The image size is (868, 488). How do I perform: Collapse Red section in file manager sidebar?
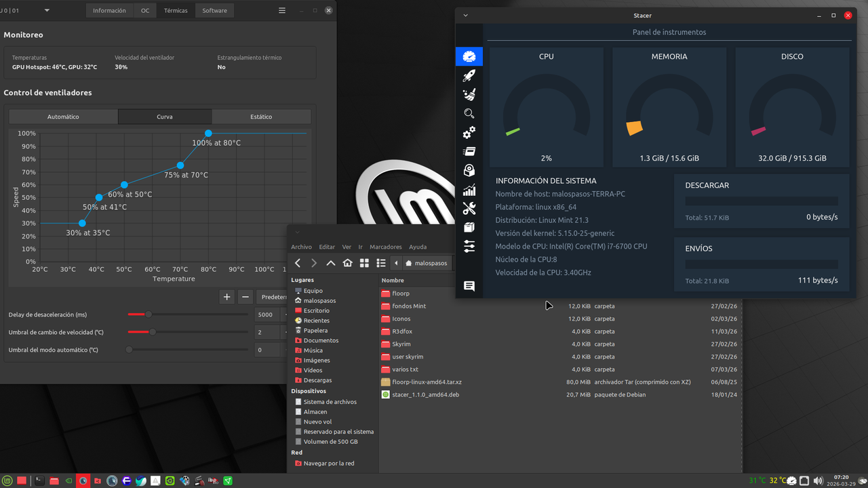point(296,453)
